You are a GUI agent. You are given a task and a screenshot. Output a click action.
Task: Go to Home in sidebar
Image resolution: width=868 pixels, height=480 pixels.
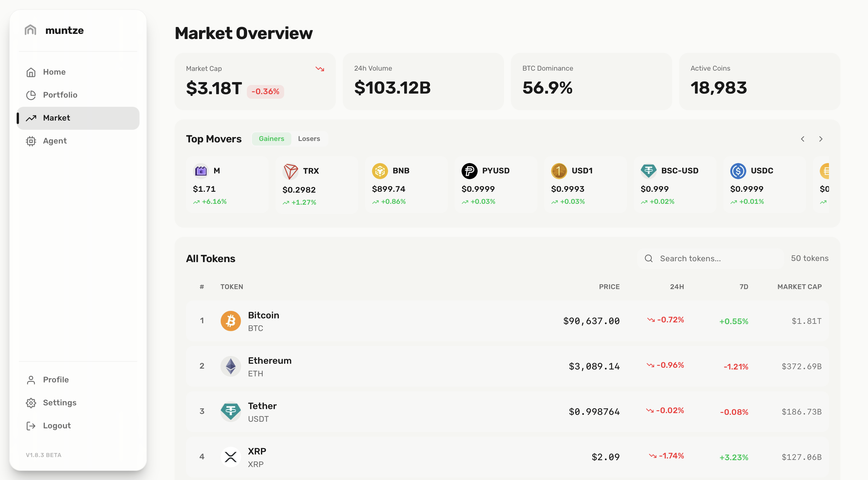[54, 72]
